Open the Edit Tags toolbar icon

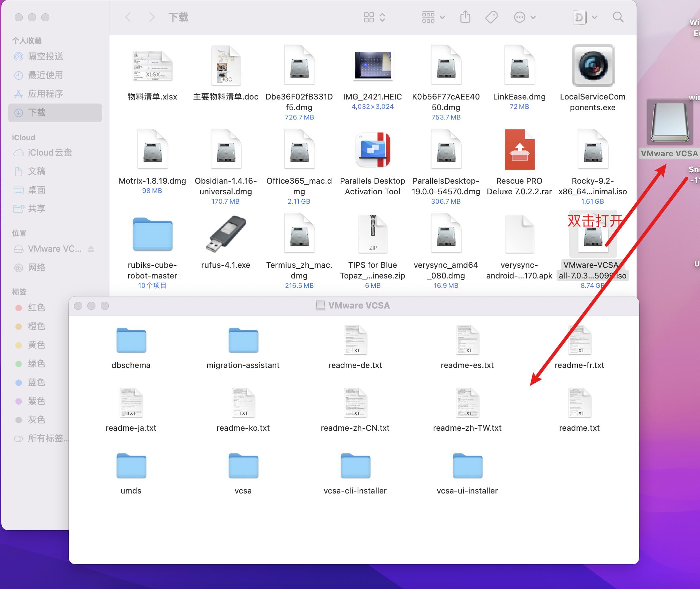[491, 17]
